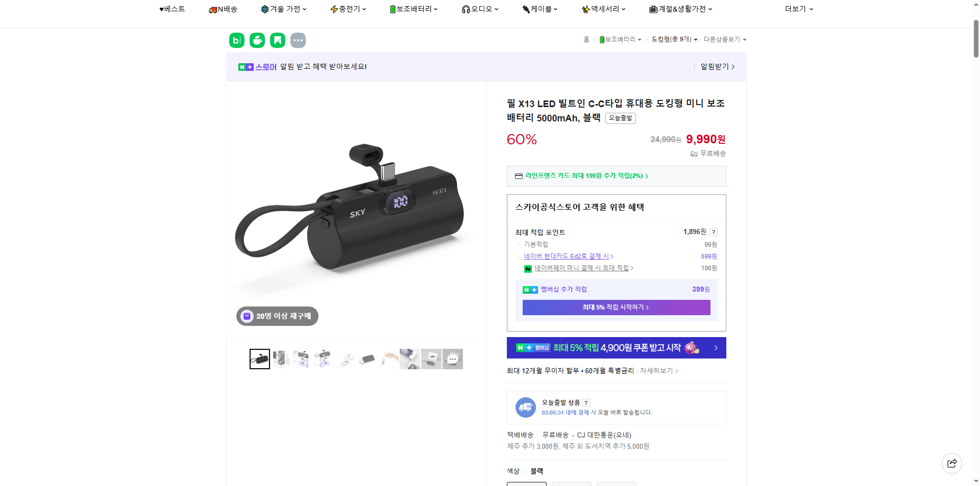The width and height of the screenshot is (980, 486).
Task: Open the 네이버 현대카드 Ed2로 결제 시 link
Action: (x=568, y=256)
